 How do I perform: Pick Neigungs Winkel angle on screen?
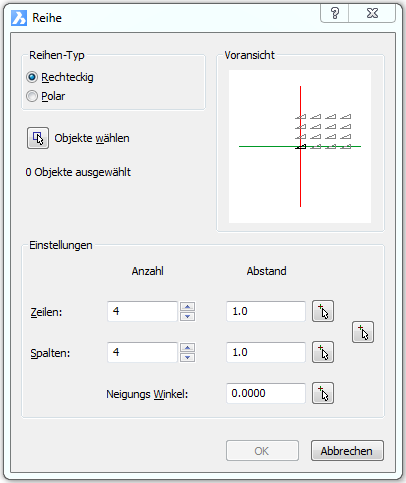click(x=323, y=393)
